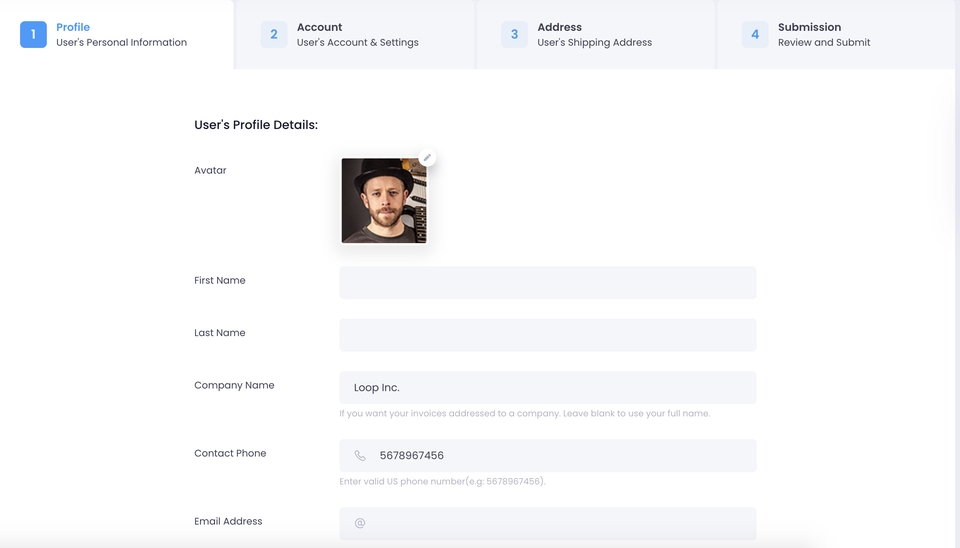Select step number 4 badge
This screenshot has width=960, height=548.
pos(755,34)
